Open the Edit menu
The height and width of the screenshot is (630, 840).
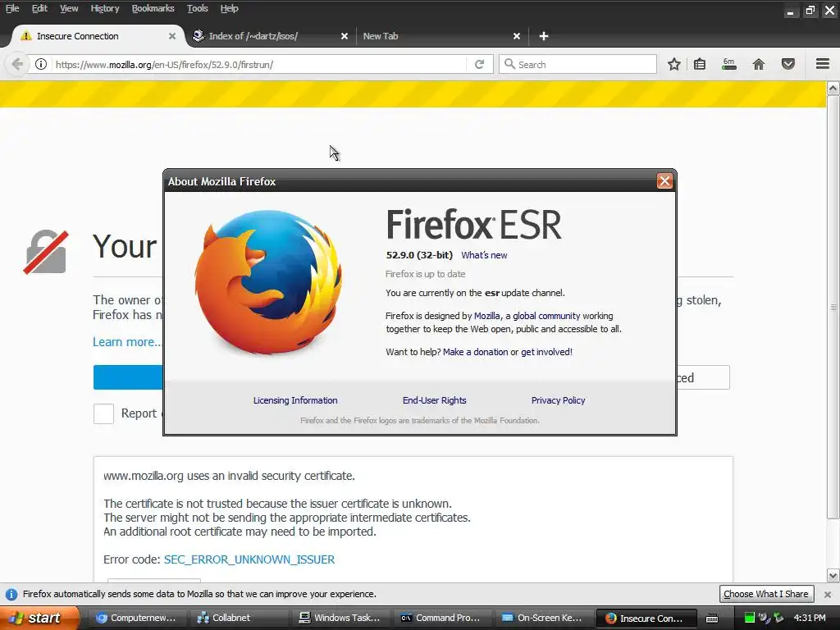(x=39, y=8)
